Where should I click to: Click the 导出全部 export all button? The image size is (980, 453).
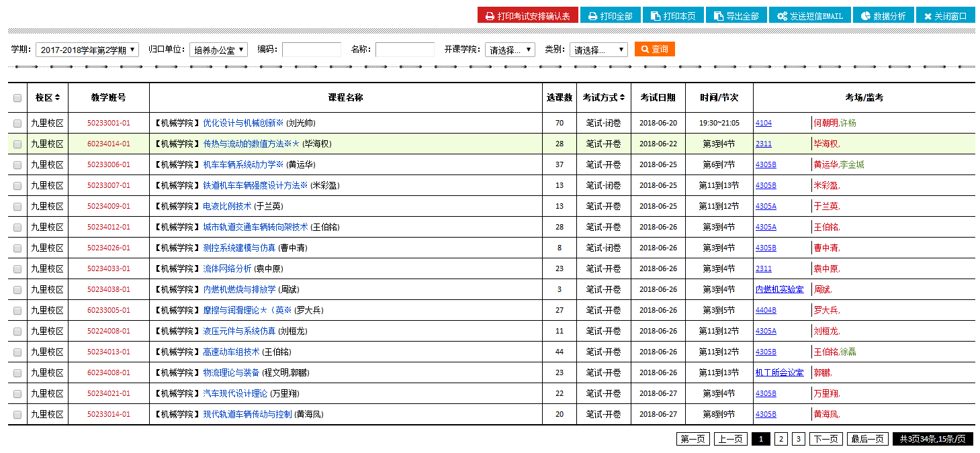click(x=736, y=15)
